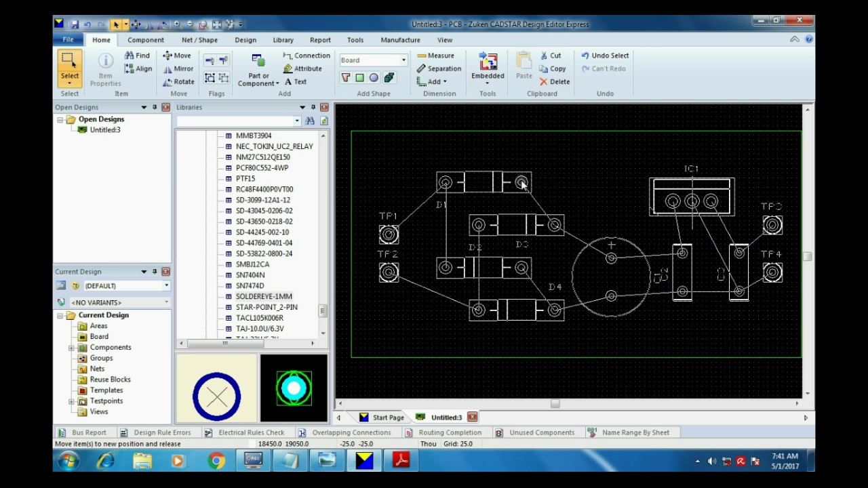Click the second Flags icon in bottom row

click(224, 78)
